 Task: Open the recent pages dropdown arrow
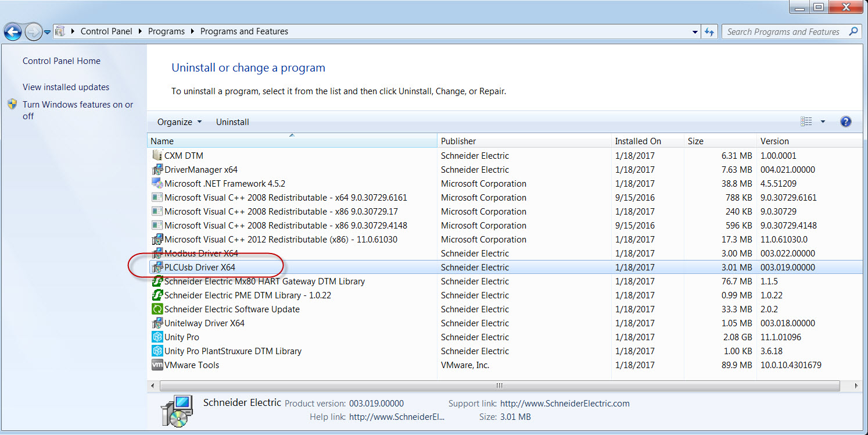point(47,32)
